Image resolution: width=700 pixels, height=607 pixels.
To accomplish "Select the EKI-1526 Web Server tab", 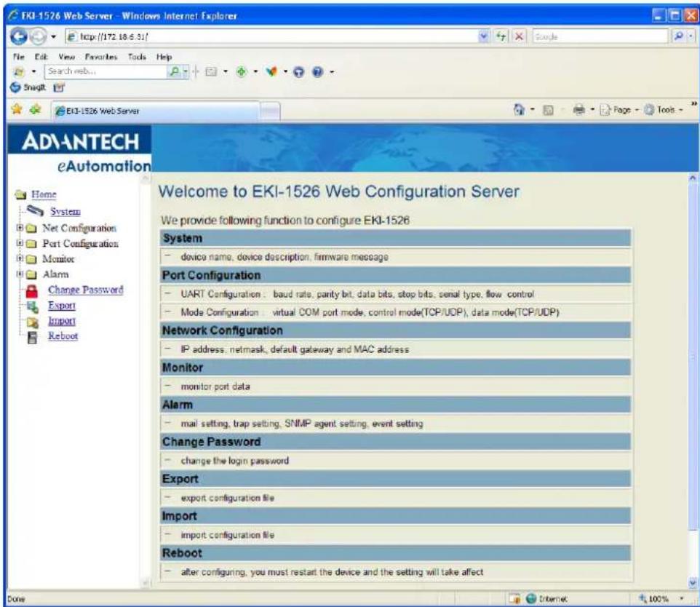I will pos(156,111).
